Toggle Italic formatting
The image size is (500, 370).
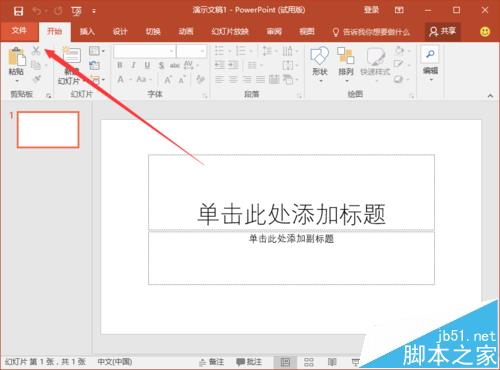pyautogui.click(x=134, y=65)
